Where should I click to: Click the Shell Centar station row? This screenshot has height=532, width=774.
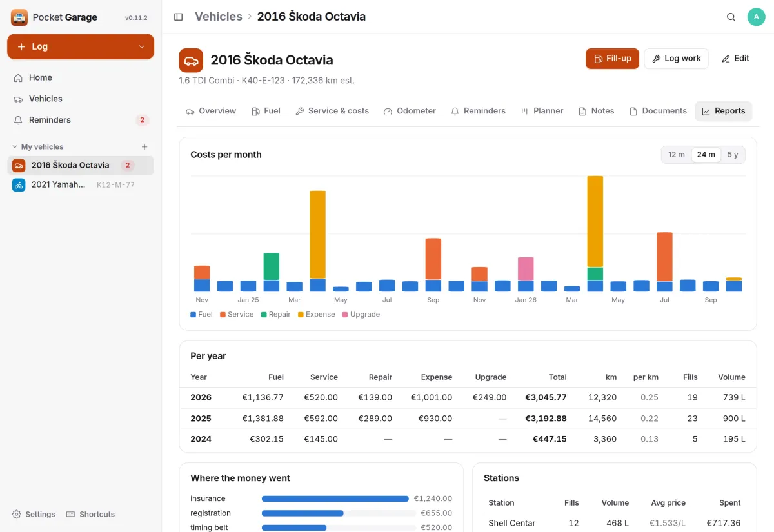[614, 523]
